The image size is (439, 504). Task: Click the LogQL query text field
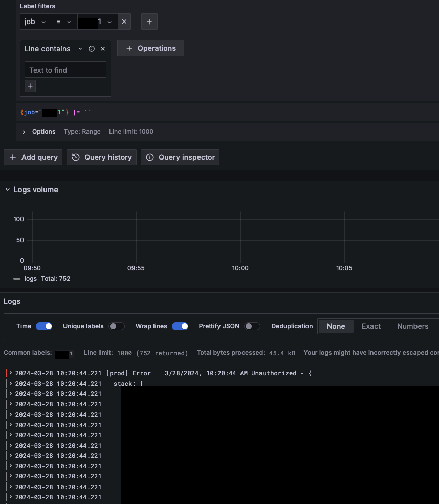click(x=227, y=112)
